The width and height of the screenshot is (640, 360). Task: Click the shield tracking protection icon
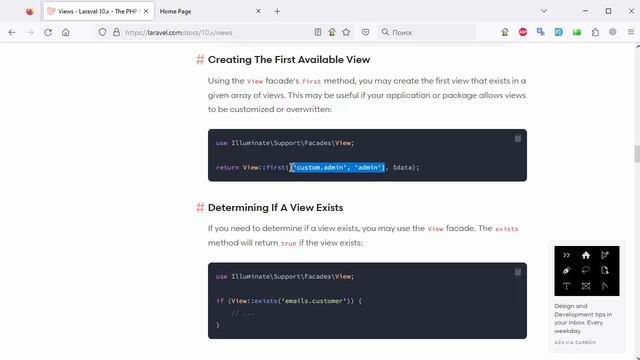[102, 32]
